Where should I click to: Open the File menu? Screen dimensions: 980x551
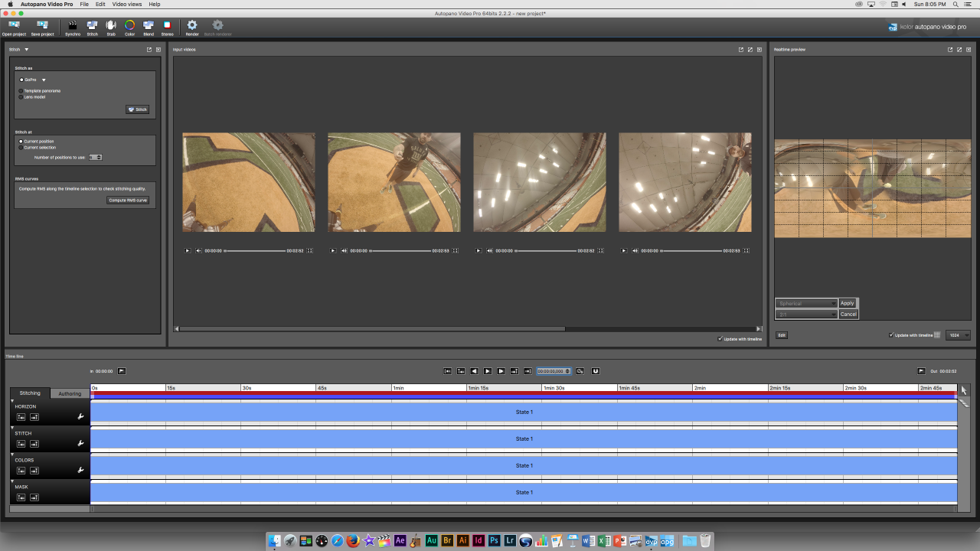click(84, 4)
